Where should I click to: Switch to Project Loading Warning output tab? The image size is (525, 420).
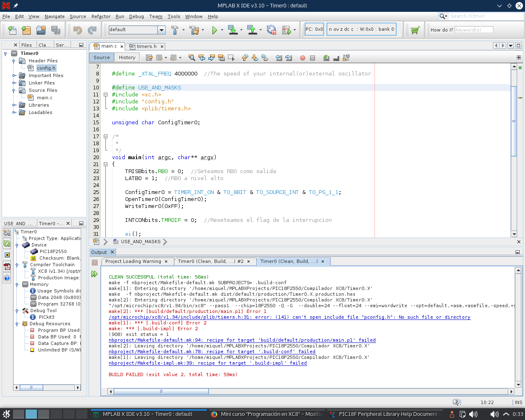tap(133, 261)
